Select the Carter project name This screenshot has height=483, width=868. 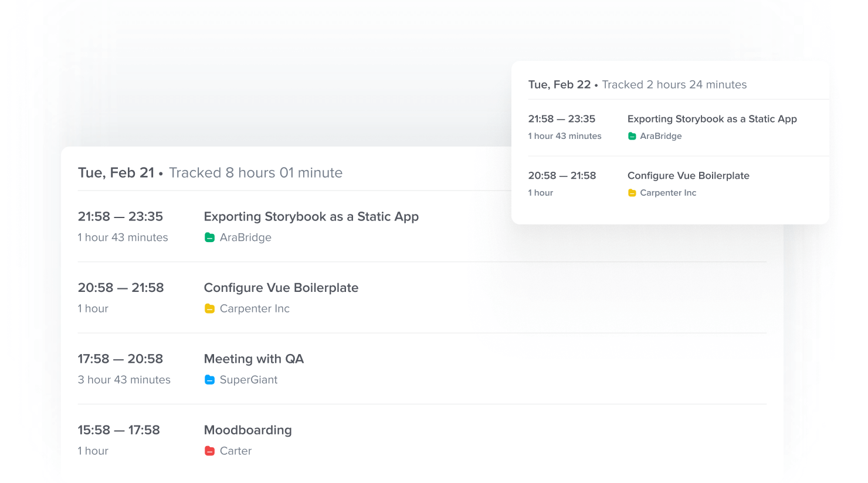pos(236,451)
